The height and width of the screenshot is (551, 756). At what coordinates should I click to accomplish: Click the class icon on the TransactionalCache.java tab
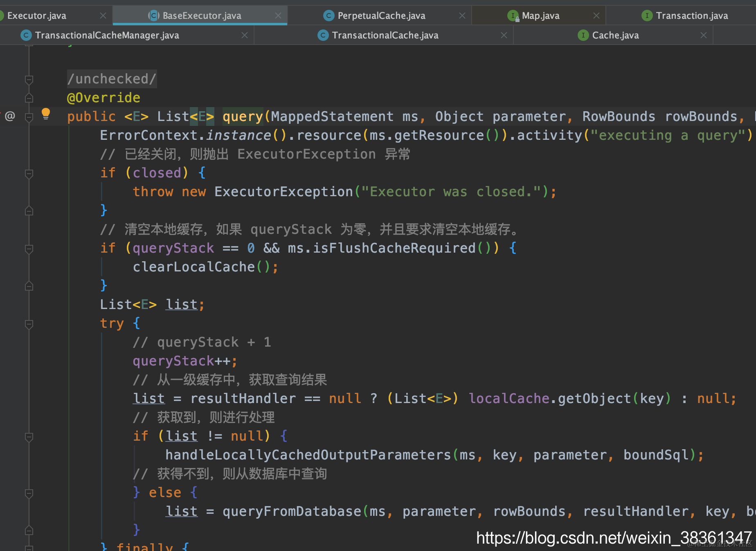point(323,35)
